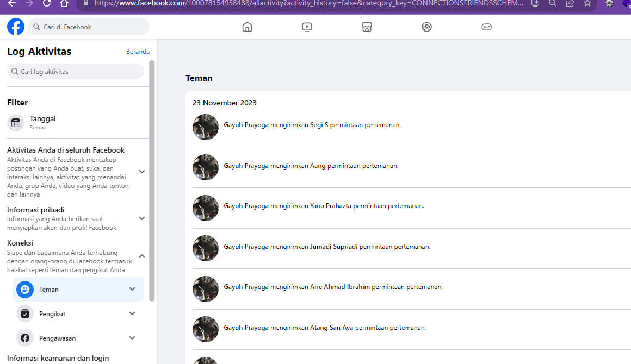Click the browser home icon

(64, 3)
